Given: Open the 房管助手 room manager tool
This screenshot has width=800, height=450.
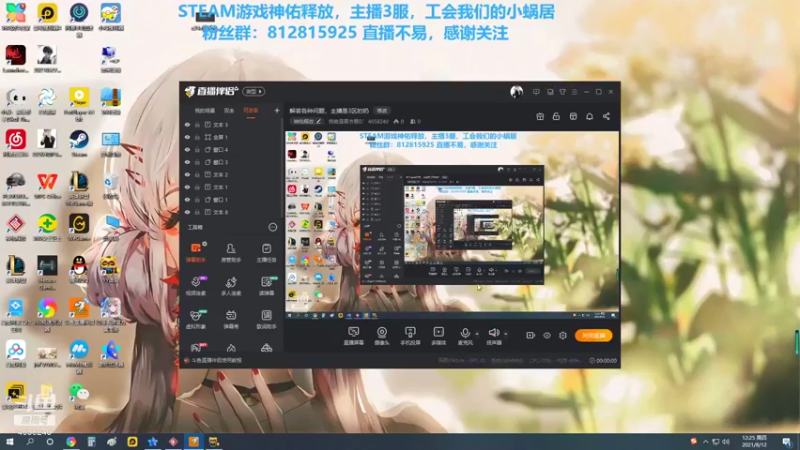Looking at the screenshot, I should click(231, 252).
